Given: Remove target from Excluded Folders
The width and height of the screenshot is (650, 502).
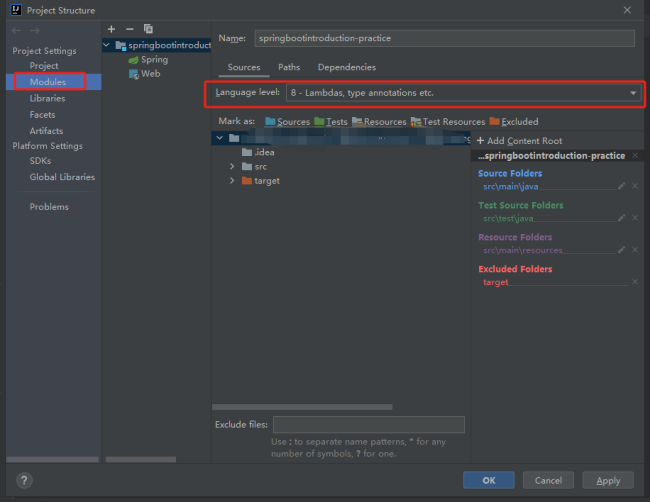Looking at the screenshot, I should click(x=635, y=282).
